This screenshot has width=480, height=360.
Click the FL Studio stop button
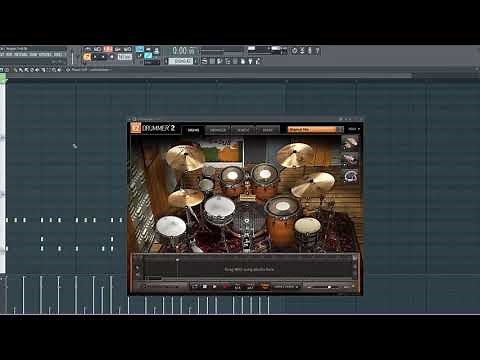coord(103,57)
